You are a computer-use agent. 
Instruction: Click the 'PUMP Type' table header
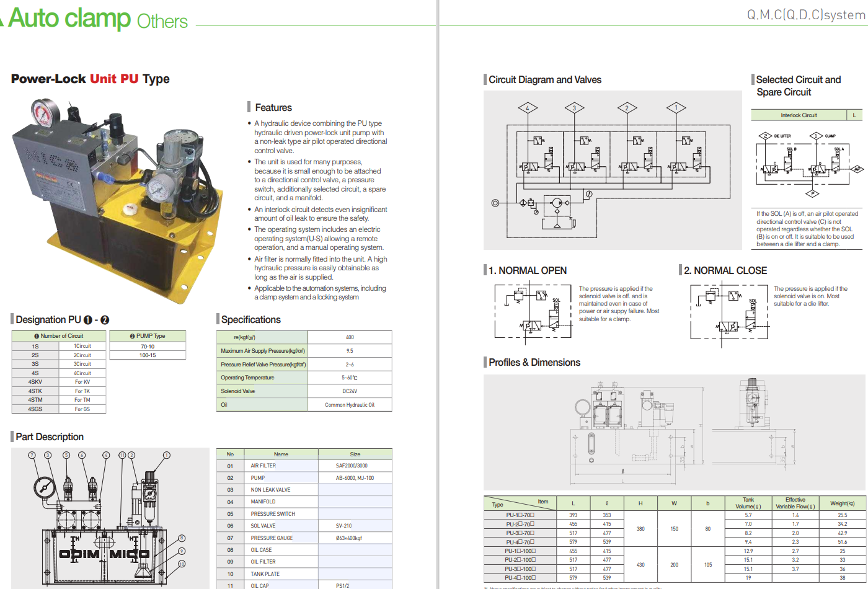point(148,336)
